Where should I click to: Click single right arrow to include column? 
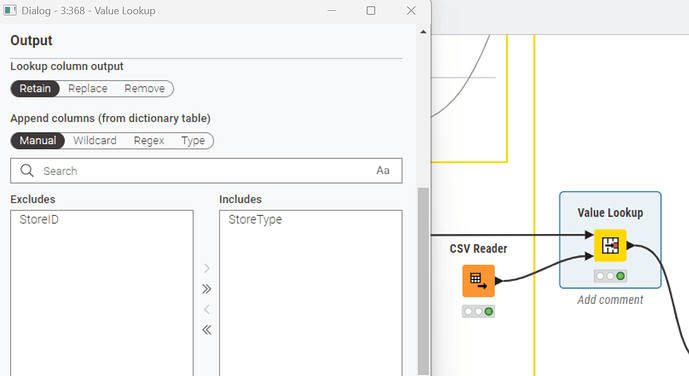click(207, 268)
